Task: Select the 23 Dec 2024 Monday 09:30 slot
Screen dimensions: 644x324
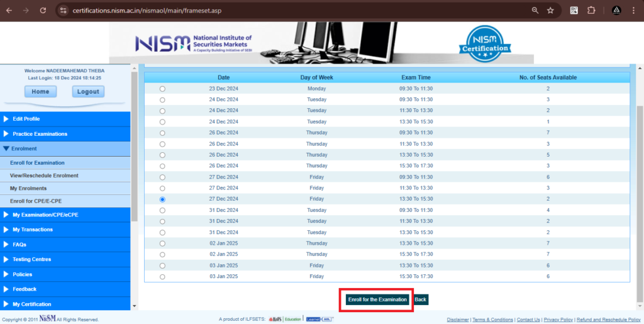Action: (162, 89)
